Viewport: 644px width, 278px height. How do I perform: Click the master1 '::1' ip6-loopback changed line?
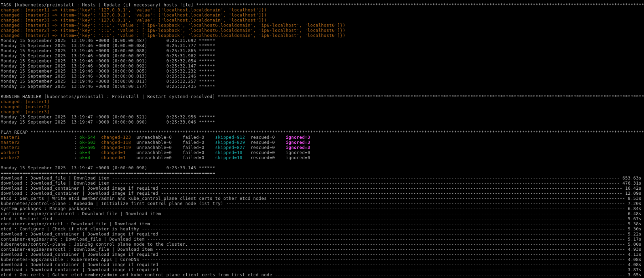(x=173, y=25)
